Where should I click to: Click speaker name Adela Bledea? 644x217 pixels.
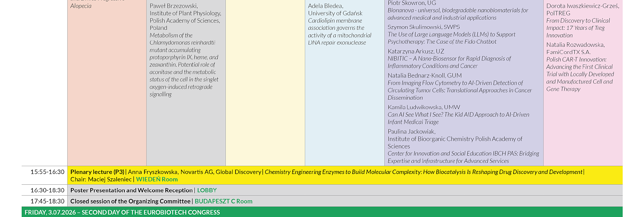[x=326, y=6]
